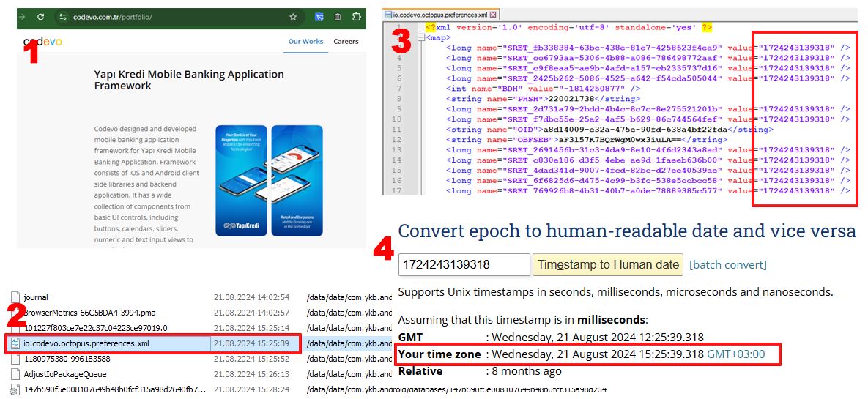Click the date 21.08.2024 15:25:14 cell

click(251, 328)
